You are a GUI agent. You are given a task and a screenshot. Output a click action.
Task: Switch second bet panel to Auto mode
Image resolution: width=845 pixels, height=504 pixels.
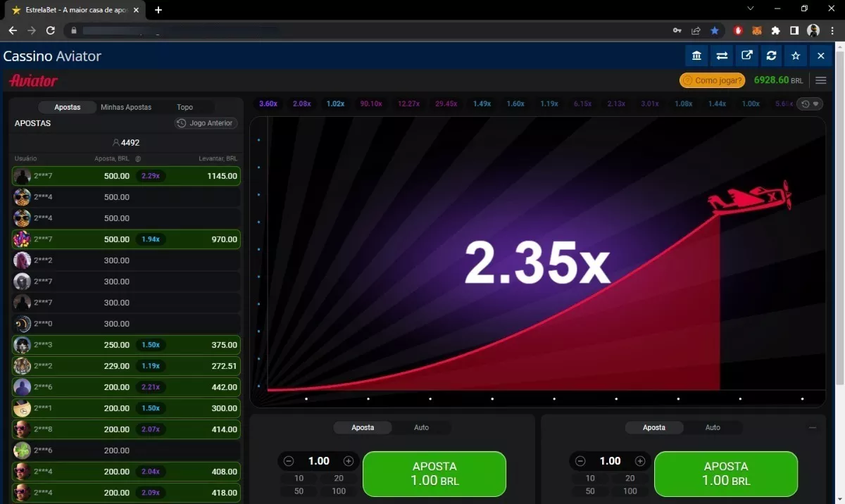tap(713, 427)
